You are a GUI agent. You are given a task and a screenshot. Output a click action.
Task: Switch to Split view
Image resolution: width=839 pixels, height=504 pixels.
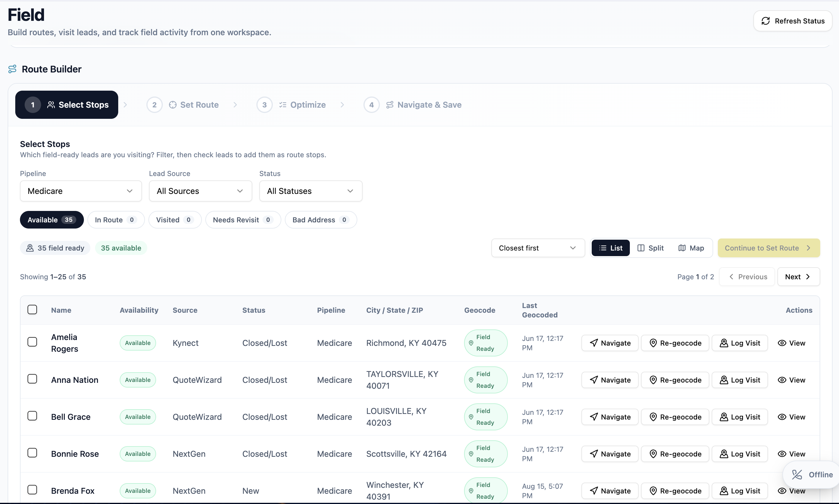point(651,248)
